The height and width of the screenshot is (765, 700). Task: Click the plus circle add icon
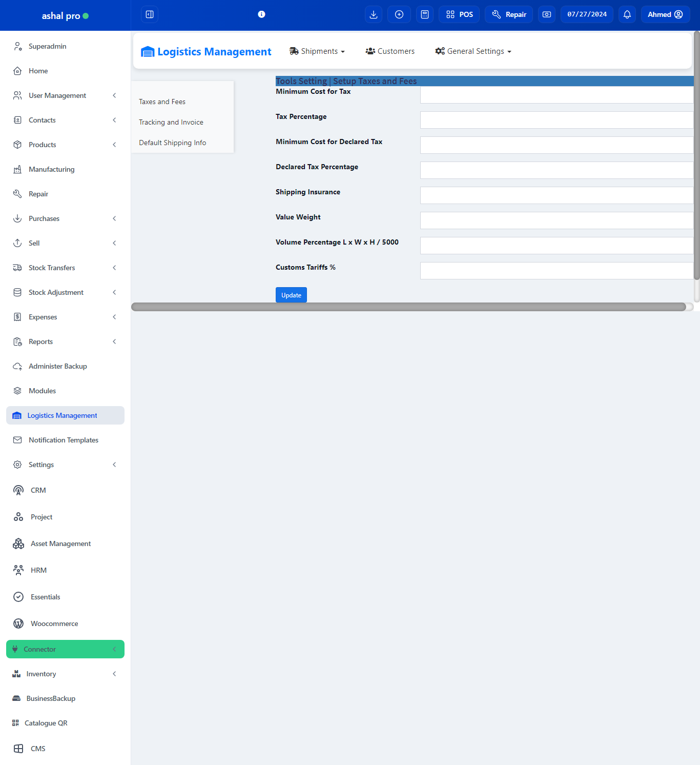(399, 14)
